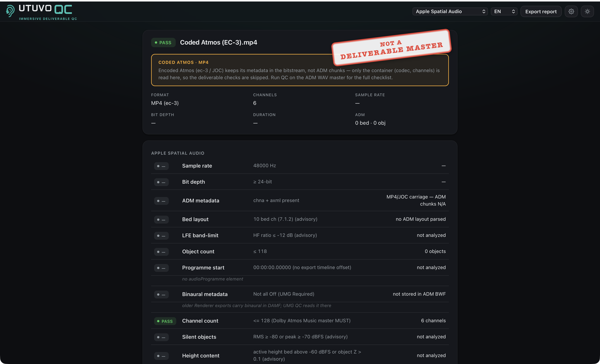Click the Bit depth row status badge
Screen dimensions: 600x364
(x=161, y=182)
